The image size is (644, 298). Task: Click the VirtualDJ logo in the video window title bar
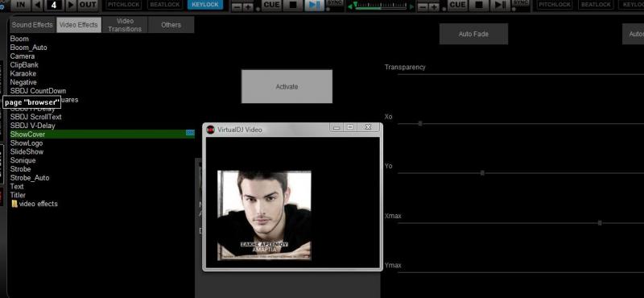210,130
